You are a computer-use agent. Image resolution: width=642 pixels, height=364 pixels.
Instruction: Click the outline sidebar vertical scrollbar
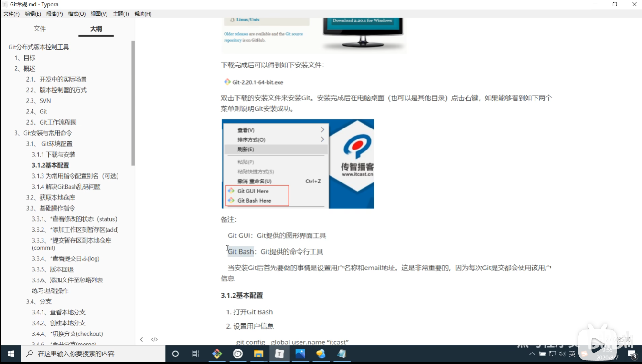click(133, 103)
